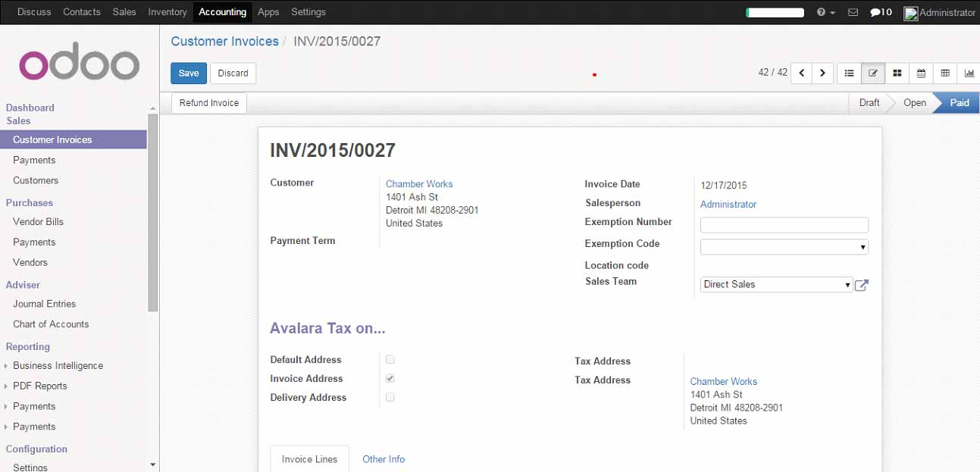980x472 pixels.
Task: Switch to kanban view icon
Action: click(897, 73)
